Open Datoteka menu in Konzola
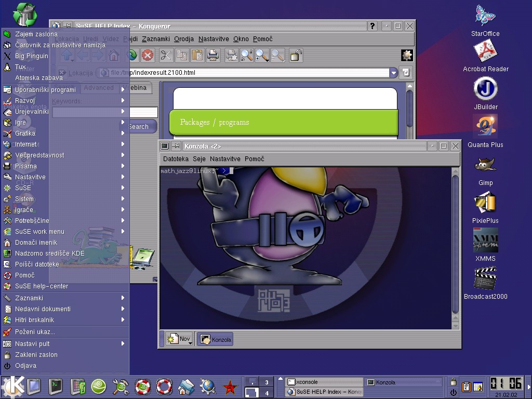 (176, 159)
